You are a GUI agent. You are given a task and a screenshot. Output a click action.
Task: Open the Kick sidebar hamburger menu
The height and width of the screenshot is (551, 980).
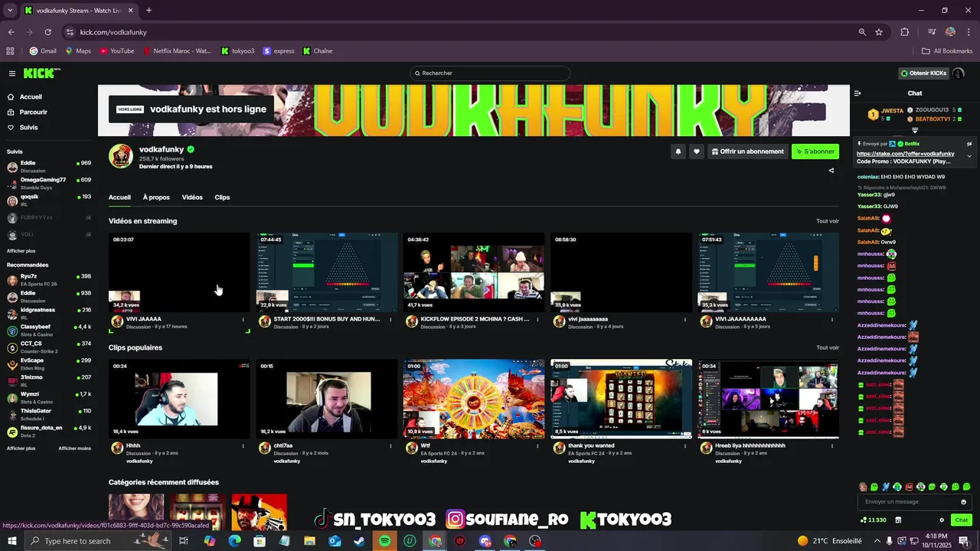[12, 73]
